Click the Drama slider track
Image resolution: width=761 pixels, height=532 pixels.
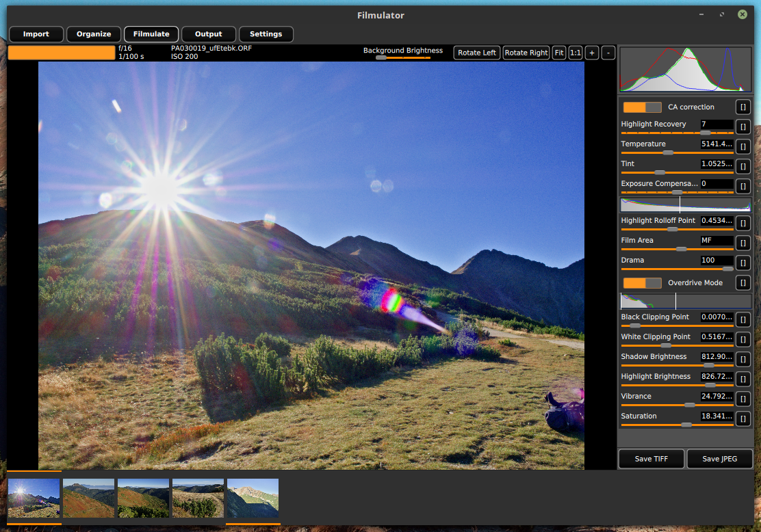coord(677,269)
